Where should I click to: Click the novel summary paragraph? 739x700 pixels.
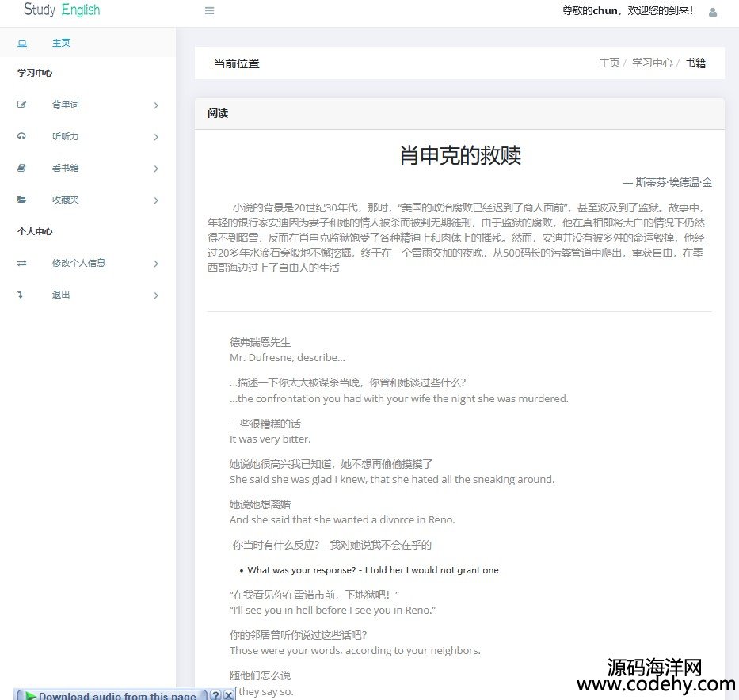tap(456, 238)
